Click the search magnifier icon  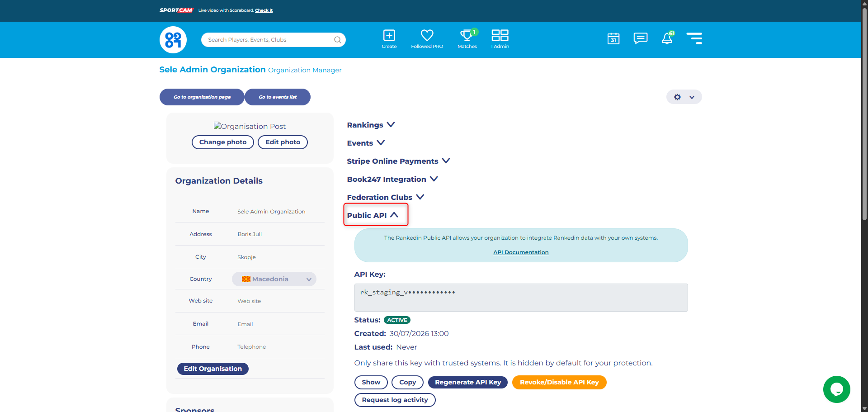point(337,40)
